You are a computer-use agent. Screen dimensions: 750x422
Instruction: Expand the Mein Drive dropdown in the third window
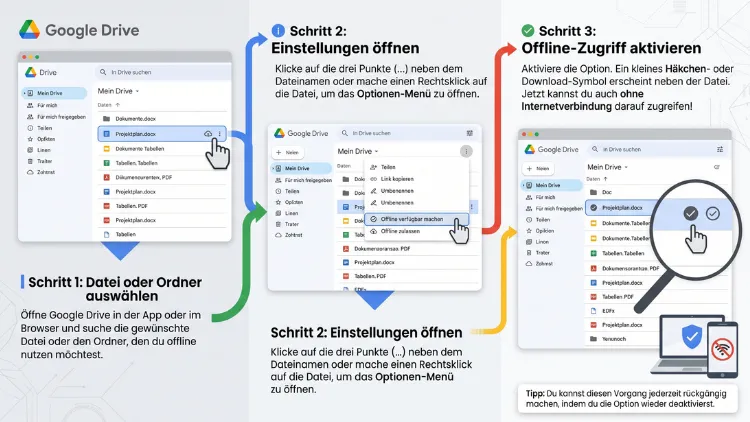pos(607,167)
